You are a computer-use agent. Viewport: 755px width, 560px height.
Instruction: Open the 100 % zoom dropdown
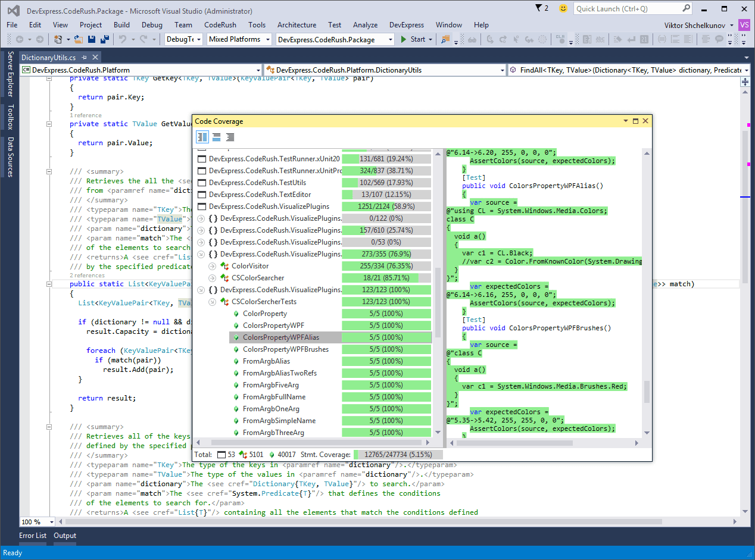(x=50, y=522)
